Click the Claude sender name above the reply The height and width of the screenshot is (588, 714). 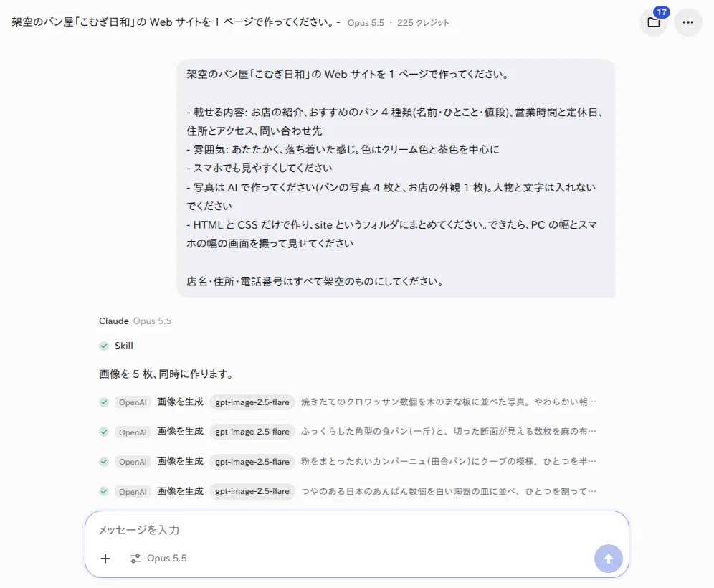pos(114,321)
